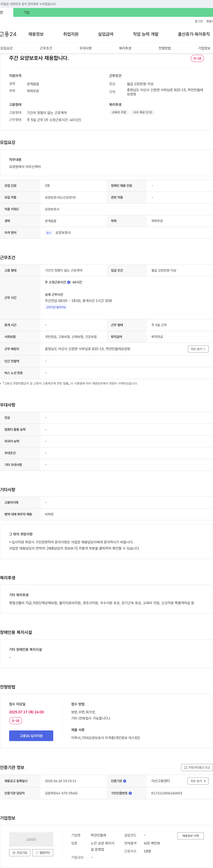Open the 취업지원 menu

(x=71, y=34)
